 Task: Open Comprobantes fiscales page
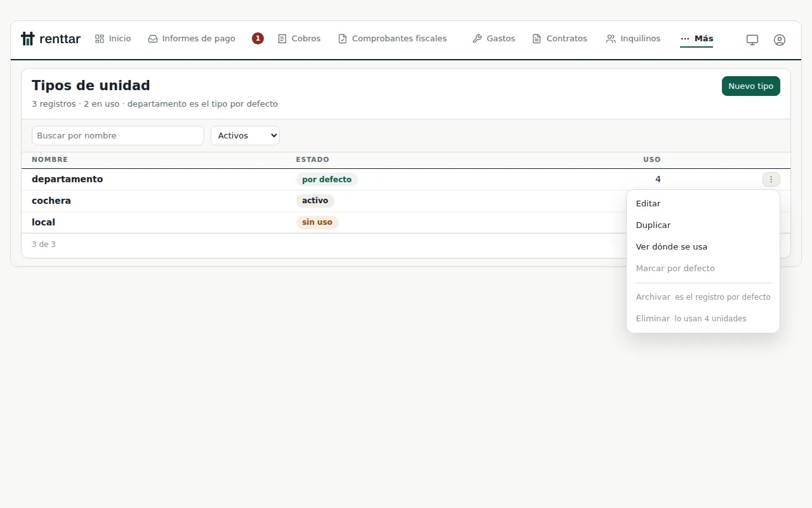pos(393,39)
